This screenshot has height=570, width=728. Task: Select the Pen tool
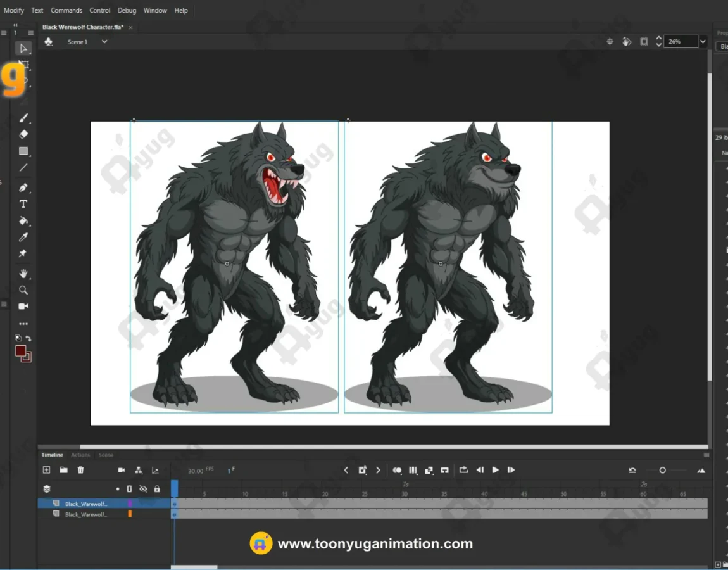(x=23, y=187)
